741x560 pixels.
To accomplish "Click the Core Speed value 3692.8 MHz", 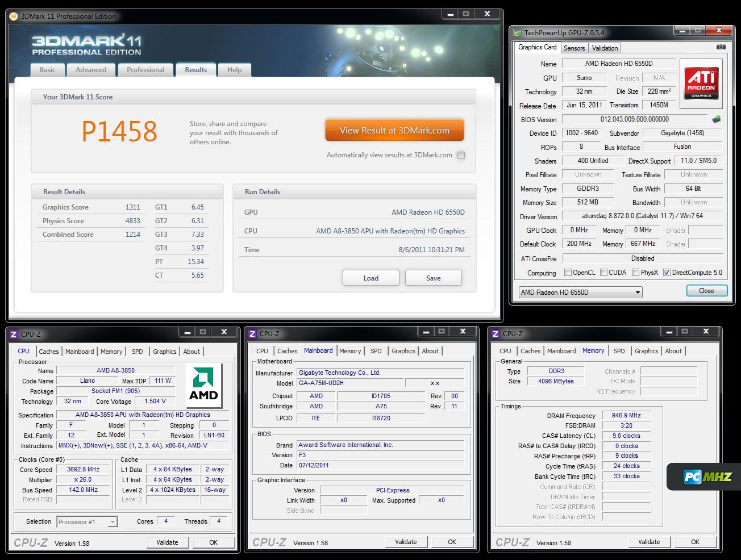I will point(84,470).
